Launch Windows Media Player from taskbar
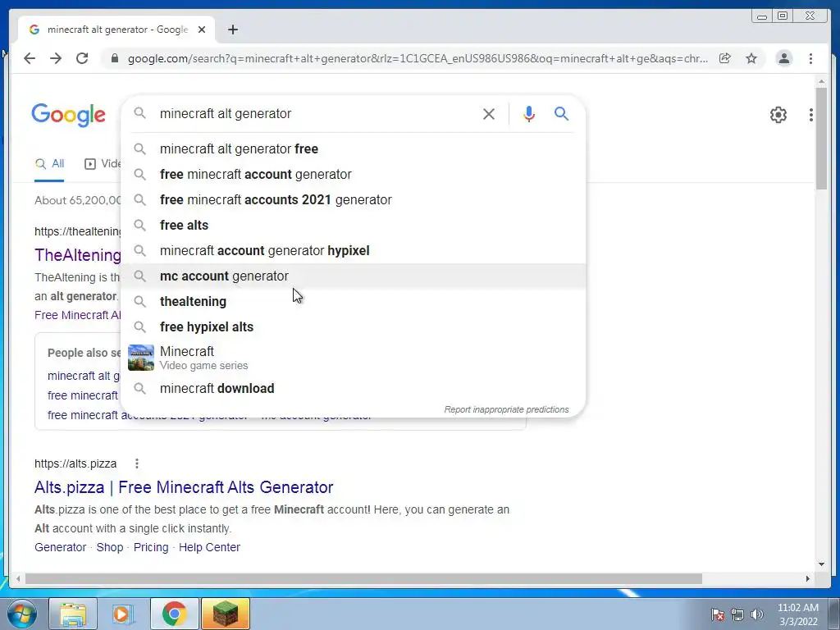The image size is (840, 630). 123,614
